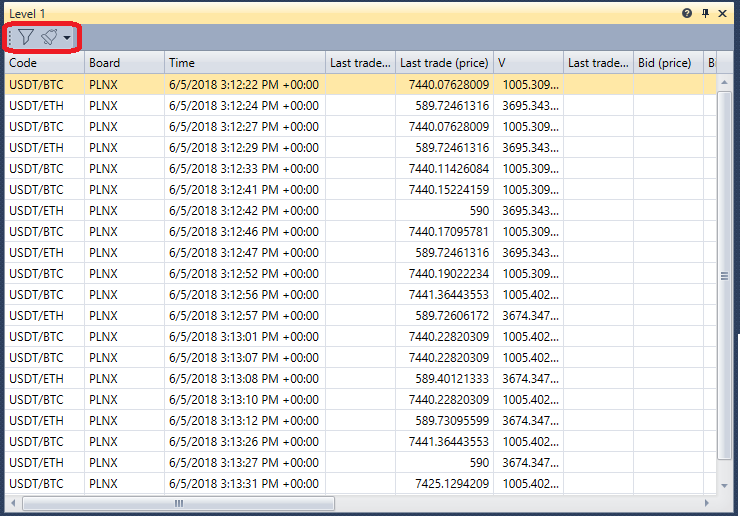Click USDT/ETH row at 3:12:42 PM

click(x=361, y=211)
